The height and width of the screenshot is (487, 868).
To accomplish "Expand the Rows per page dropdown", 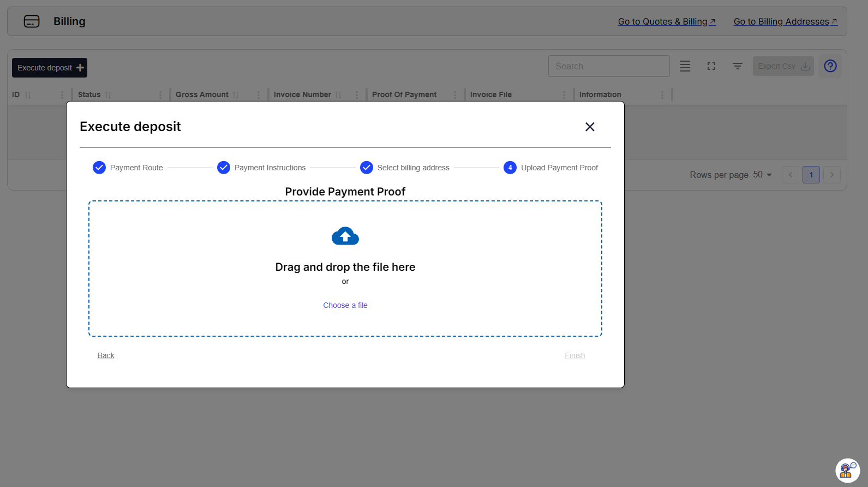I will pos(762,175).
